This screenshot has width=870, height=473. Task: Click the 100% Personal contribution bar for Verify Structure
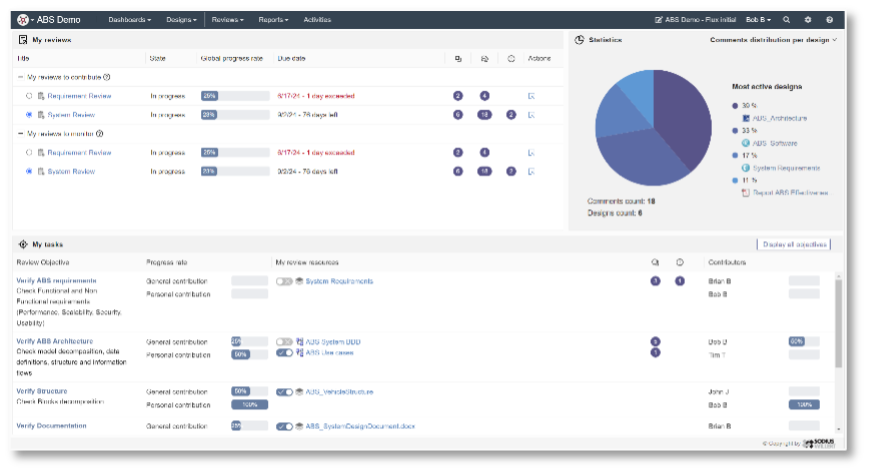(249, 405)
